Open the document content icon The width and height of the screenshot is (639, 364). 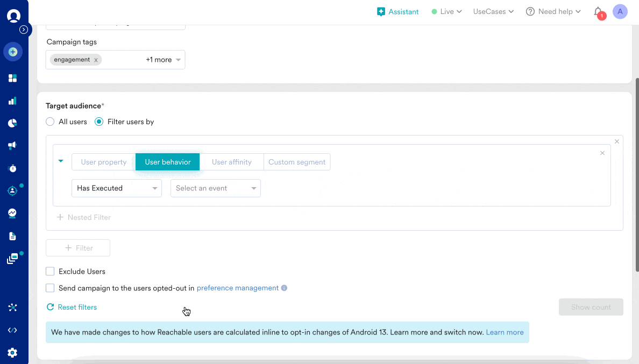click(12, 236)
